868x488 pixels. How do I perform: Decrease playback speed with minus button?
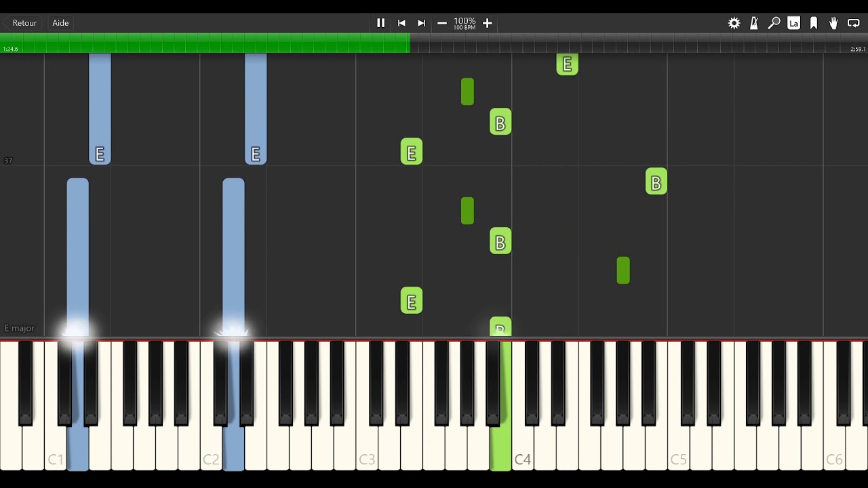[x=442, y=23]
